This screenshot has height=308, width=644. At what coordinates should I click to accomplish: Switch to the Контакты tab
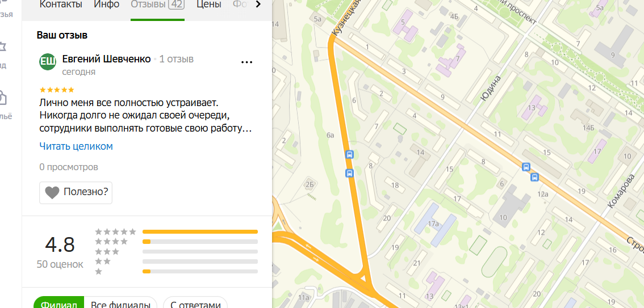pyautogui.click(x=61, y=5)
